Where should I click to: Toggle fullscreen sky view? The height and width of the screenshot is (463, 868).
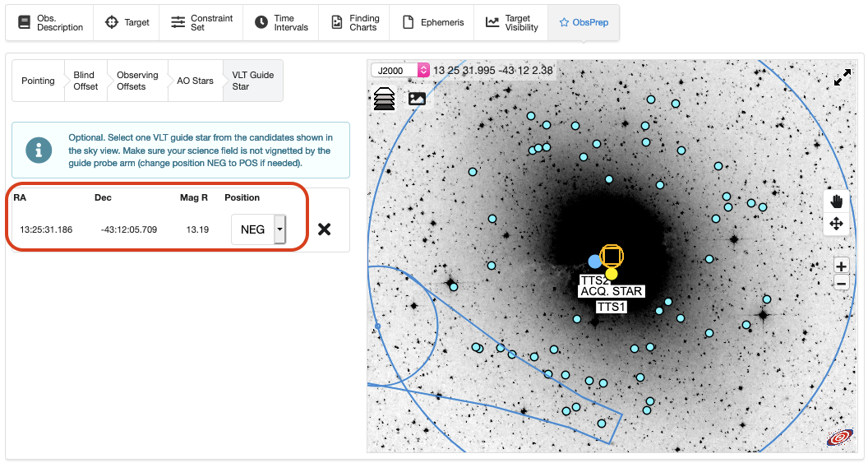(x=842, y=77)
